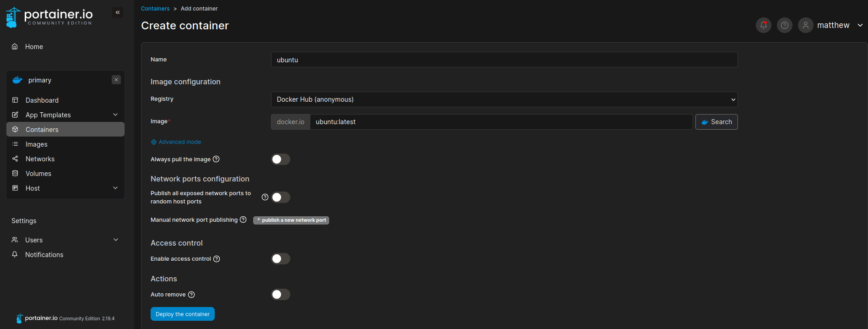Screen dimensions: 868x329
Task: Open the help question mark icon in header
Action: [x=784, y=25]
